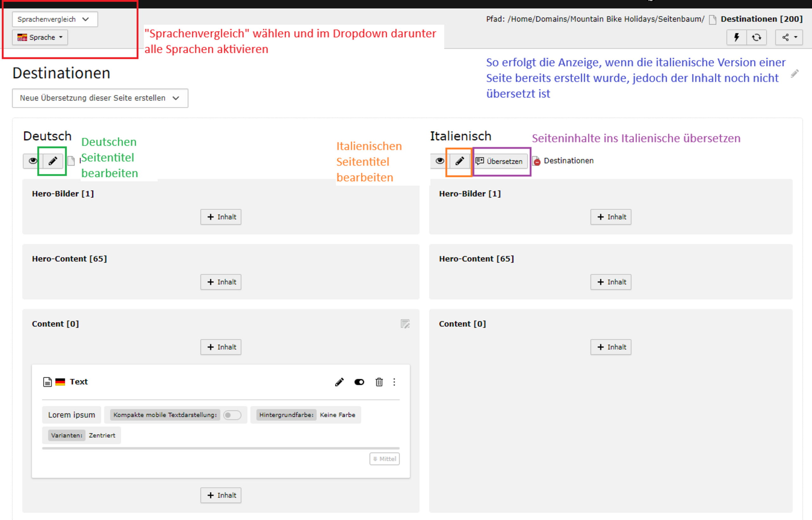Click the Italian Destinationen page icon
Image resolution: width=812 pixels, height=520 pixels.
536,161
